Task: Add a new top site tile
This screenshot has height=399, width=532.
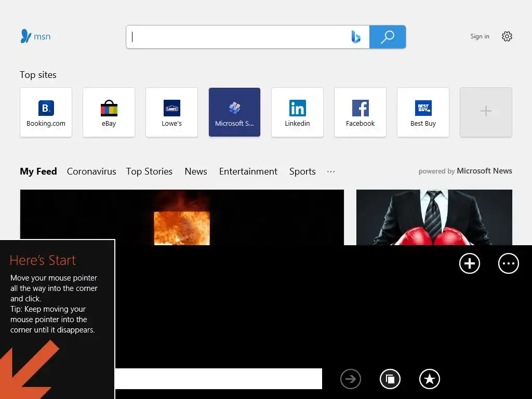Action: point(486,112)
